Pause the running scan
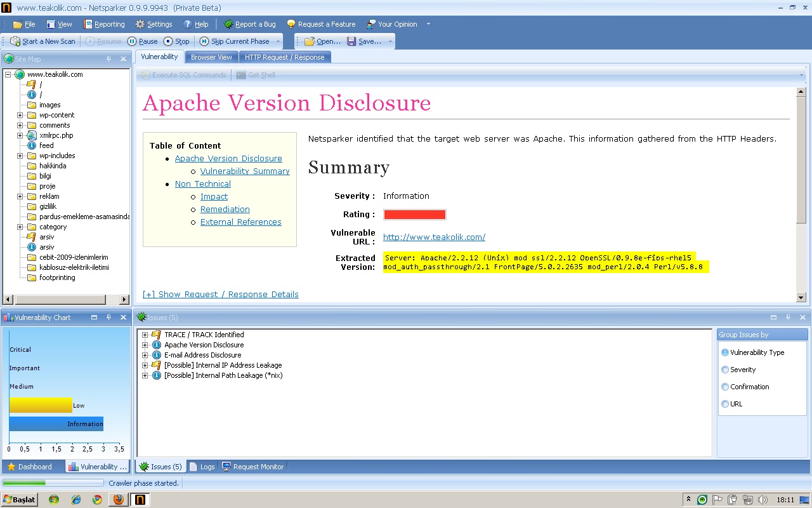 coord(142,41)
